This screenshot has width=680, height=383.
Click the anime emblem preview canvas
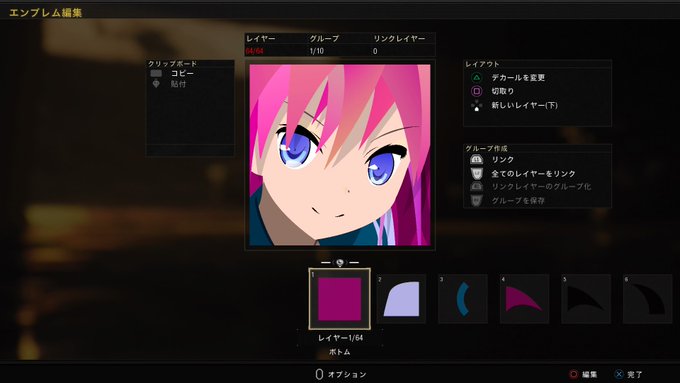click(340, 155)
